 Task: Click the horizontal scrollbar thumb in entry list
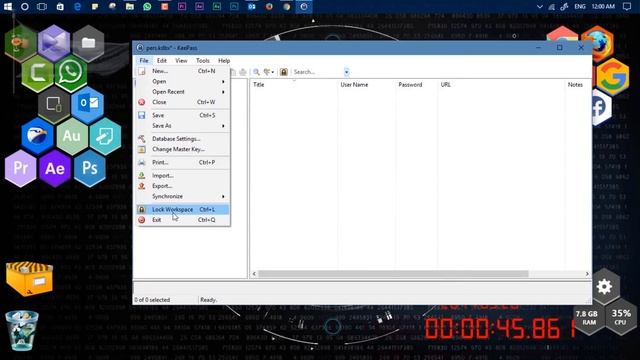pos(393,274)
